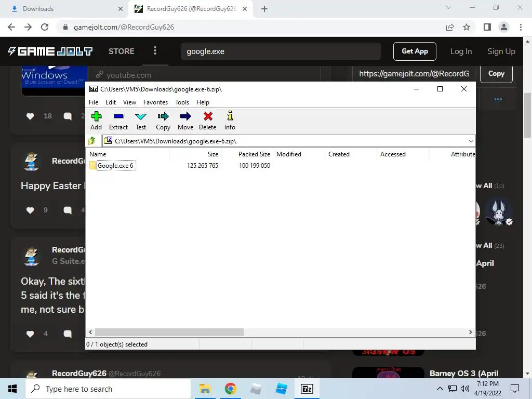Select the Copy tool in 7-Zip
Image resolution: width=532 pixels, height=399 pixels.
click(x=163, y=121)
